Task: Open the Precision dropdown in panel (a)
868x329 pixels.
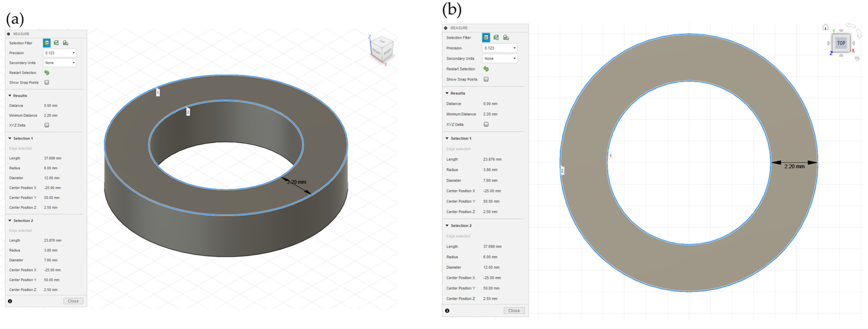Action: point(60,53)
